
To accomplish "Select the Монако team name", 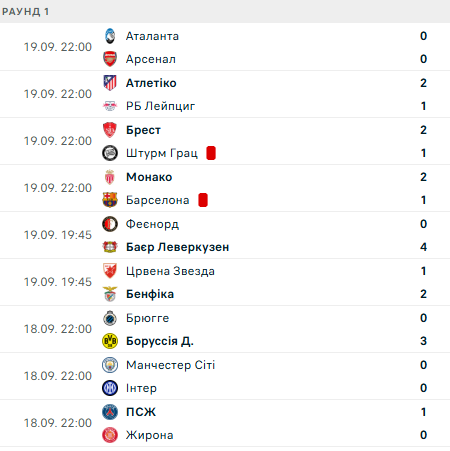I will [x=149, y=177].
